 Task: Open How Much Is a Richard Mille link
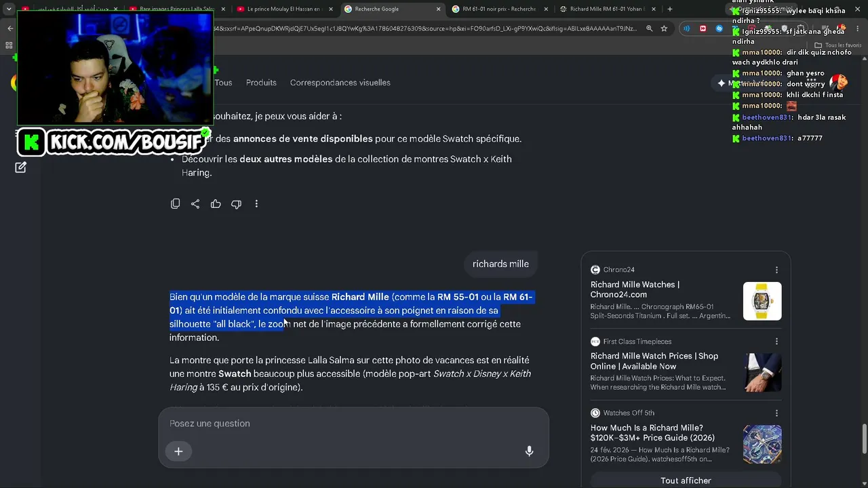pyautogui.click(x=652, y=432)
